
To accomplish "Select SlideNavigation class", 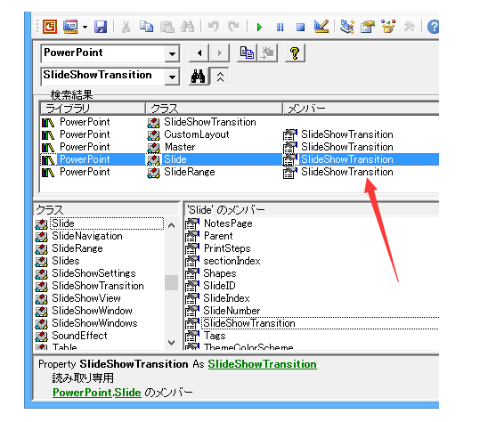I will [x=99, y=236].
